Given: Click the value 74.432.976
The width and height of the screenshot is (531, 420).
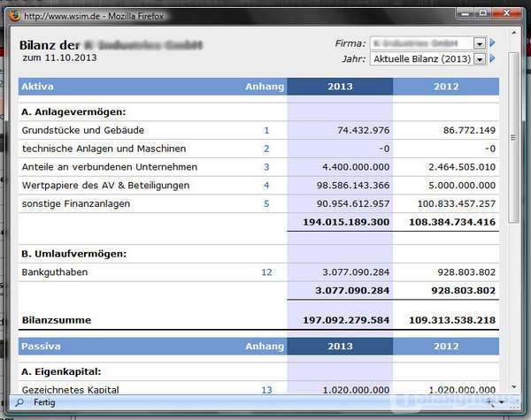Looking at the screenshot, I should [x=364, y=130].
